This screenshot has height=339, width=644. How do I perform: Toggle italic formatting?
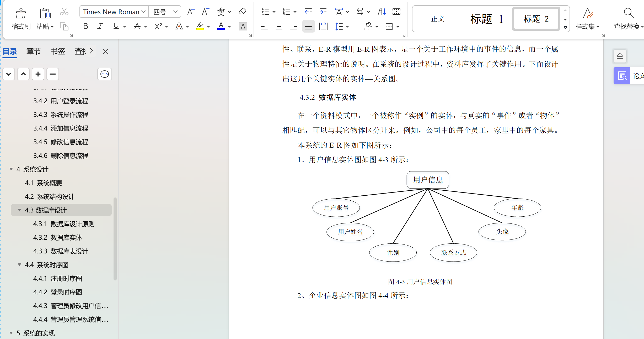click(x=100, y=26)
